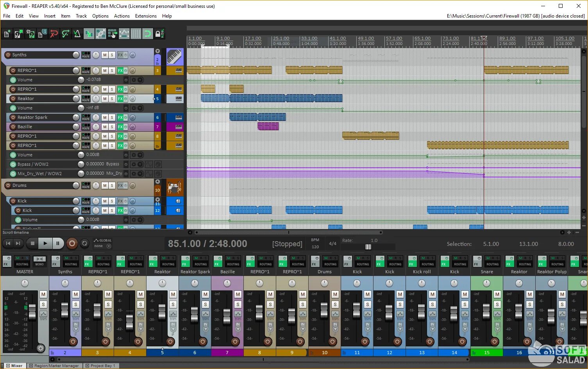Screen dimensions: 588x369
Task: Switch to the Project Bay 1 tab
Action: tap(101, 366)
